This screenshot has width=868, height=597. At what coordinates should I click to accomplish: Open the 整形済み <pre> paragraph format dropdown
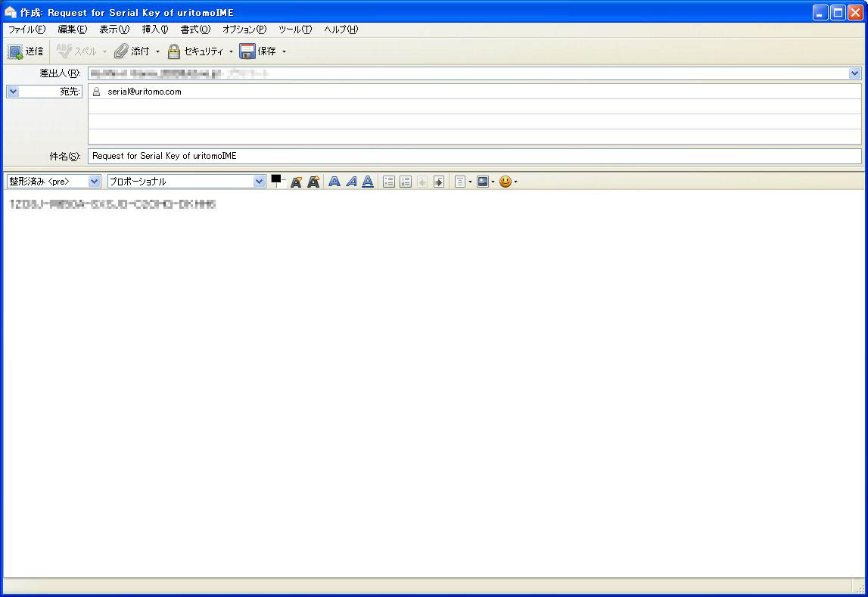(53, 182)
